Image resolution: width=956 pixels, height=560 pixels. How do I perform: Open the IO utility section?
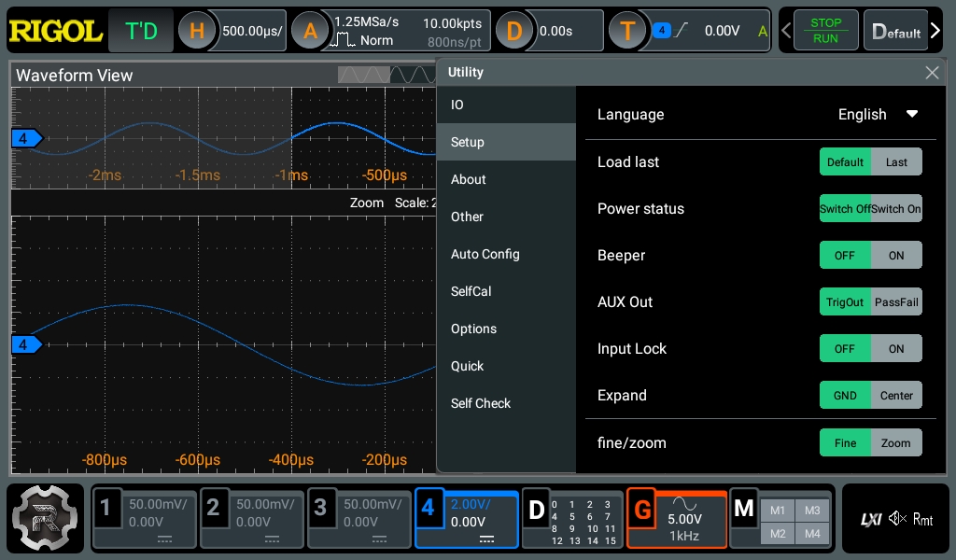point(506,105)
